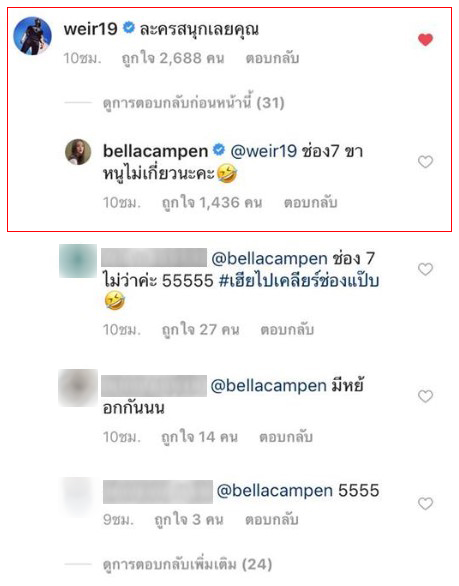Show 2,688 likes list on weir19 comment
The width and height of the screenshot is (459, 586).
point(173,58)
